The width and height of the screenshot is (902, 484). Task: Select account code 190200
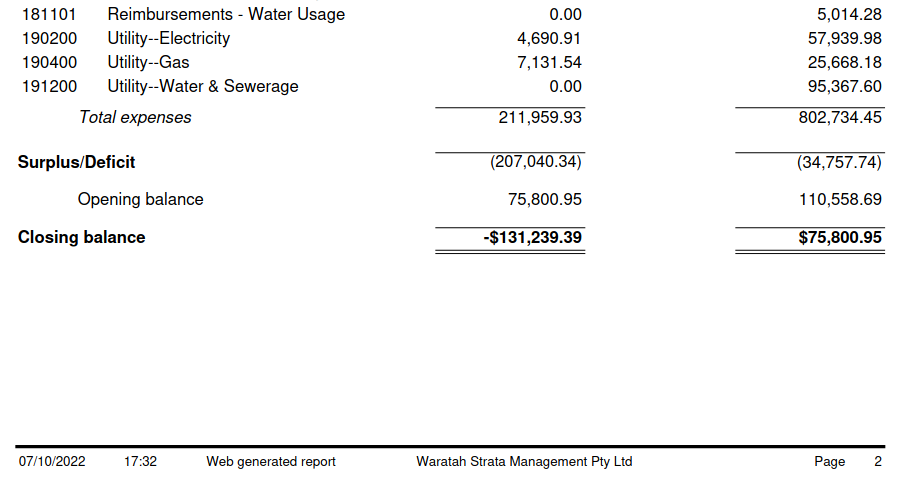49,38
